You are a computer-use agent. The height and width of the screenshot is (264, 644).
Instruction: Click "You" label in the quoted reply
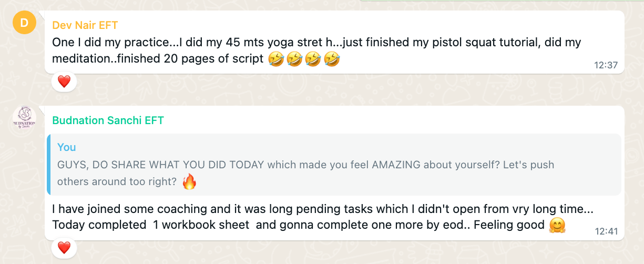pos(67,147)
